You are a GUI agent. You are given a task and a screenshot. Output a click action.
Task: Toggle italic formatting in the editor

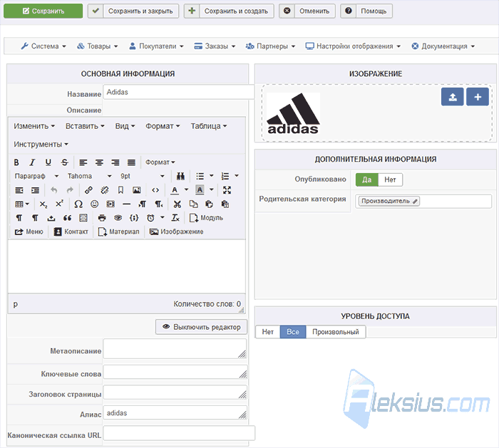32,162
